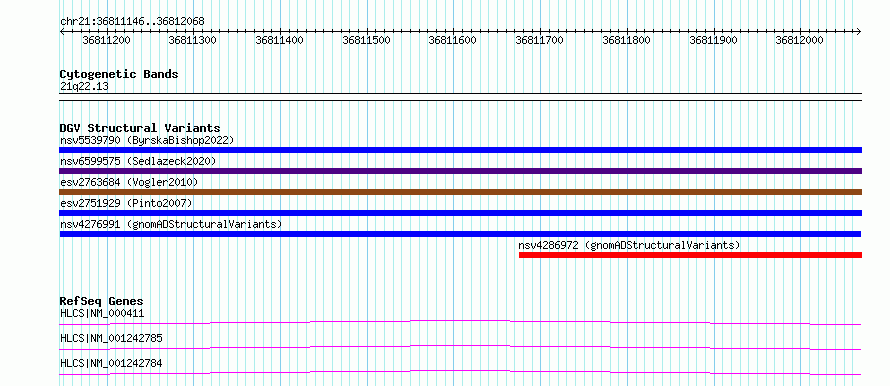Click ruler position 36811600
This screenshot has width=890, height=386.
click(x=453, y=40)
